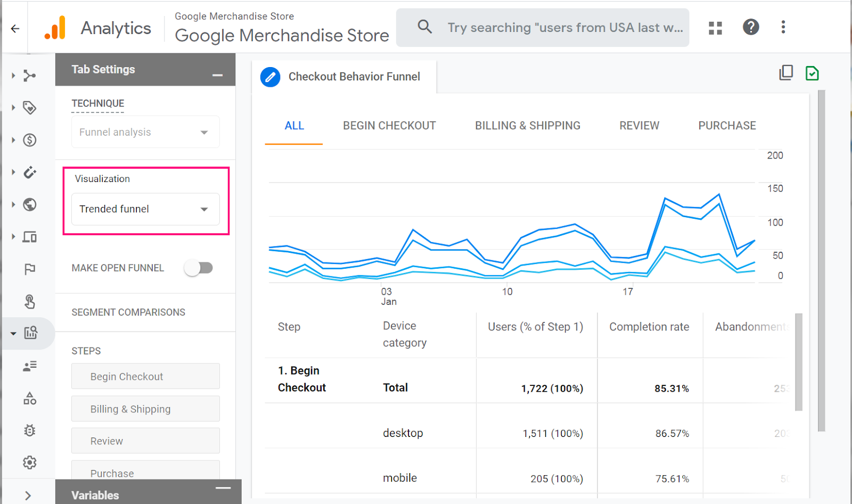Click the Review step button
The height and width of the screenshot is (504, 852).
[x=145, y=441]
